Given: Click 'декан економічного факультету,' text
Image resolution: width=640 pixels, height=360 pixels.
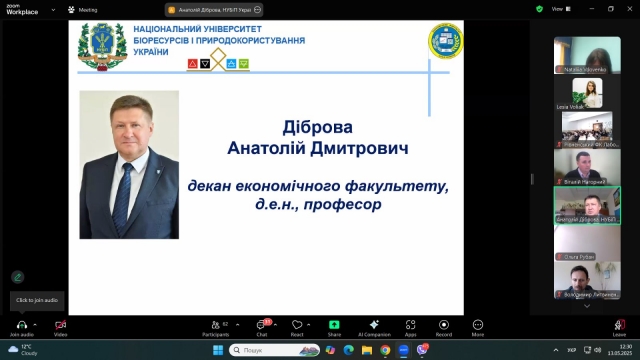Looking at the screenshot, I should (318, 186).
